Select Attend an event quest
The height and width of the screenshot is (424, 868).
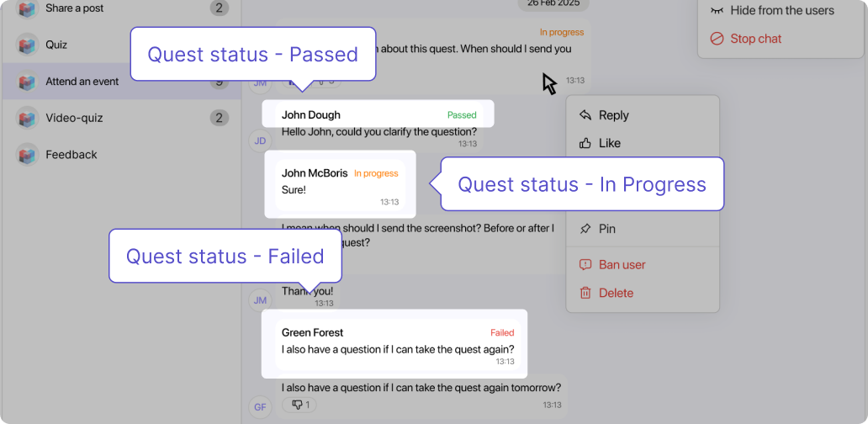[x=82, y=82]
